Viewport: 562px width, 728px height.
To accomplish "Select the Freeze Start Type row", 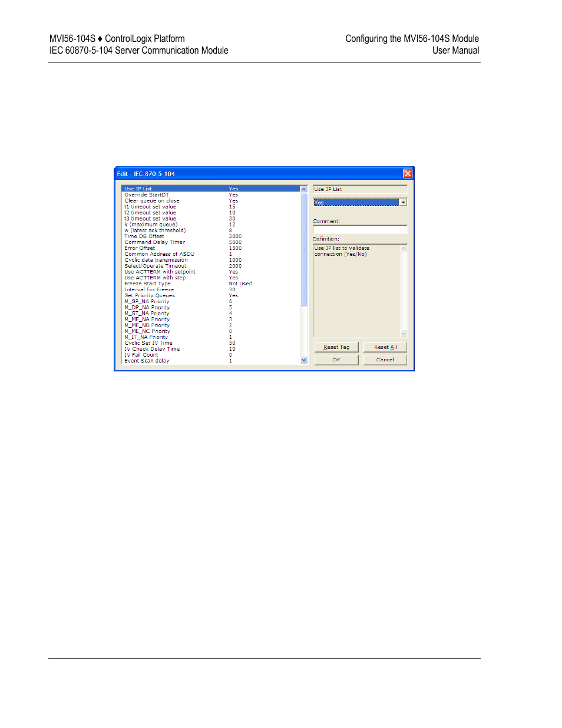I will tap(211, 284).
